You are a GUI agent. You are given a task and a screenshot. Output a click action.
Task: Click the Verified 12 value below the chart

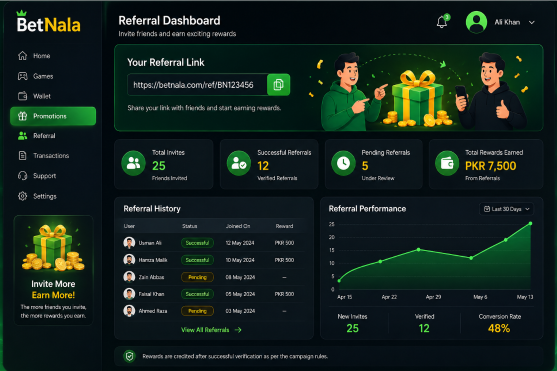[x=424, y=328]
